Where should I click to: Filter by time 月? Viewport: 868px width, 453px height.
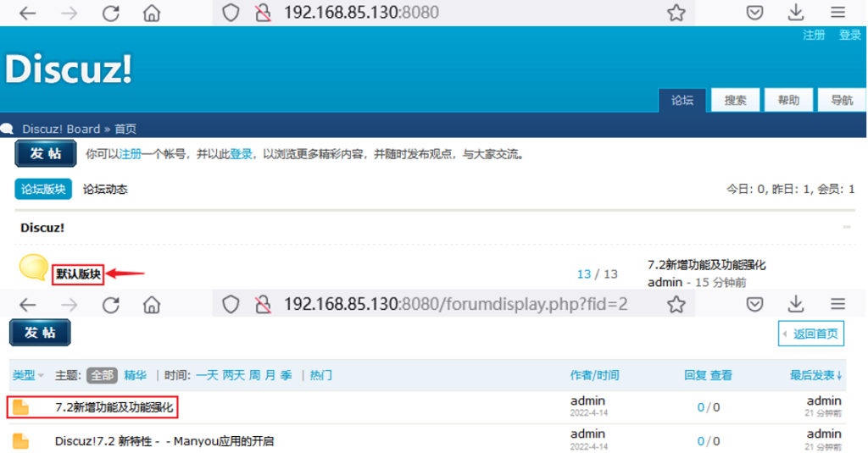(x=270, y=376)
